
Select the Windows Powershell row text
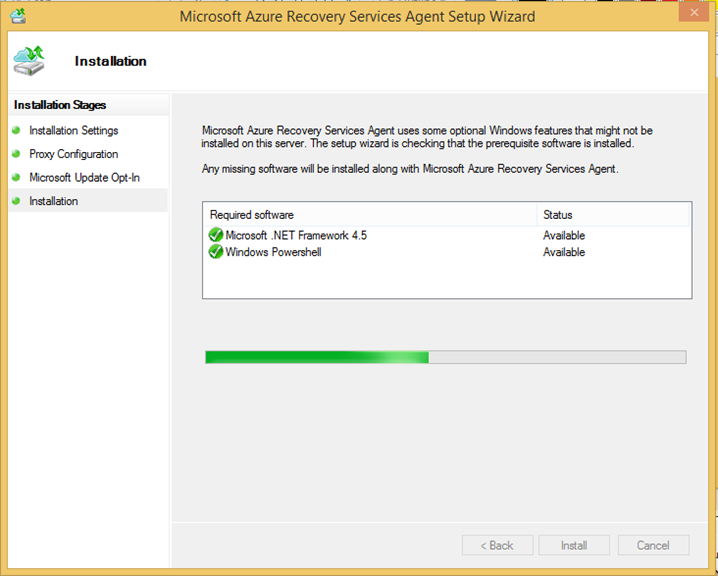click(273, 252)
